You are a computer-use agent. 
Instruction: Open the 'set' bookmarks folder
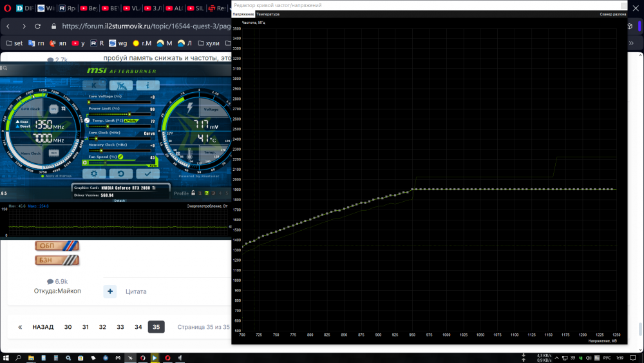[14, 43]
